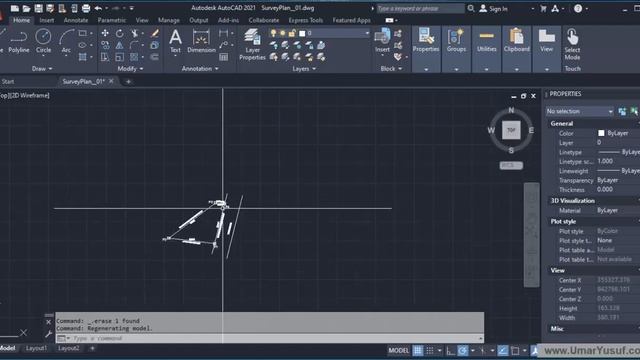640x360 pixels.
Task: Toggle polar tracking in status bar
Action: (463, 350)
